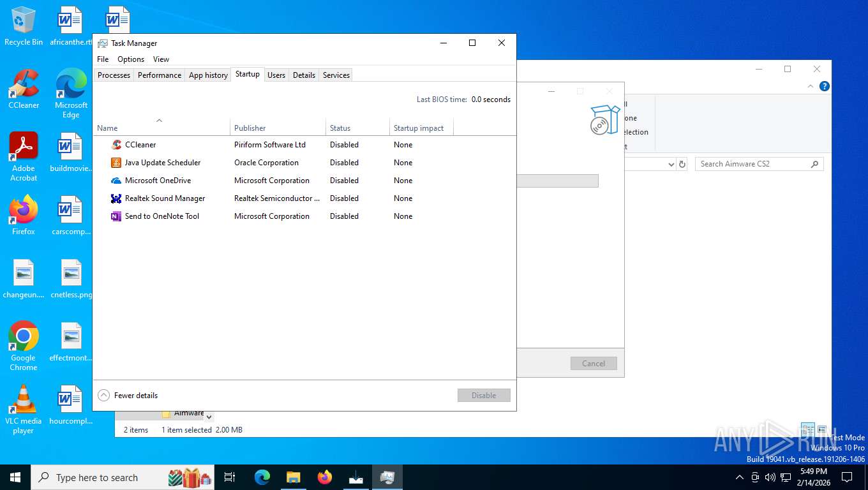Sort startup list by Name column
This screenshot has height=490, width=868.
click(161, 126)
